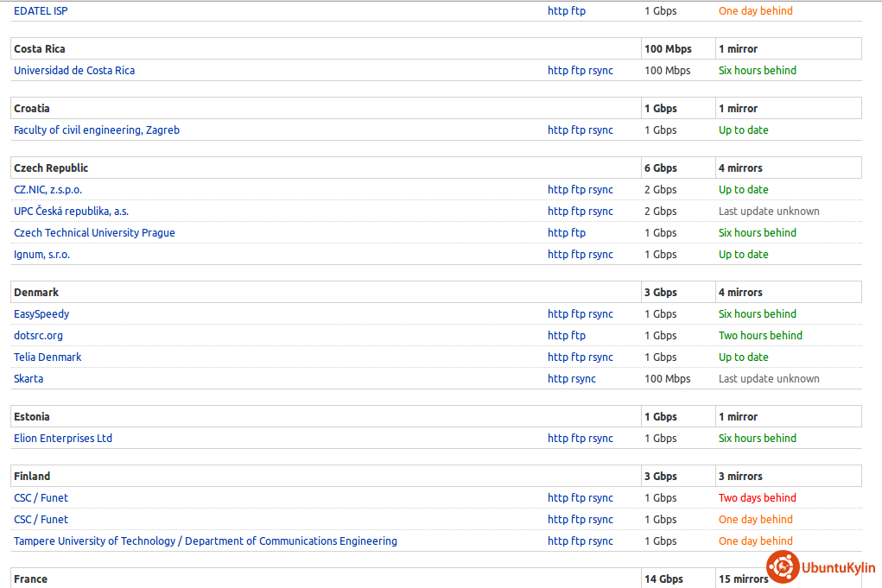Open Tampere University of Technology mirror link
The width and height of the screenshot is (882, 588).
[x=206, y=541]
